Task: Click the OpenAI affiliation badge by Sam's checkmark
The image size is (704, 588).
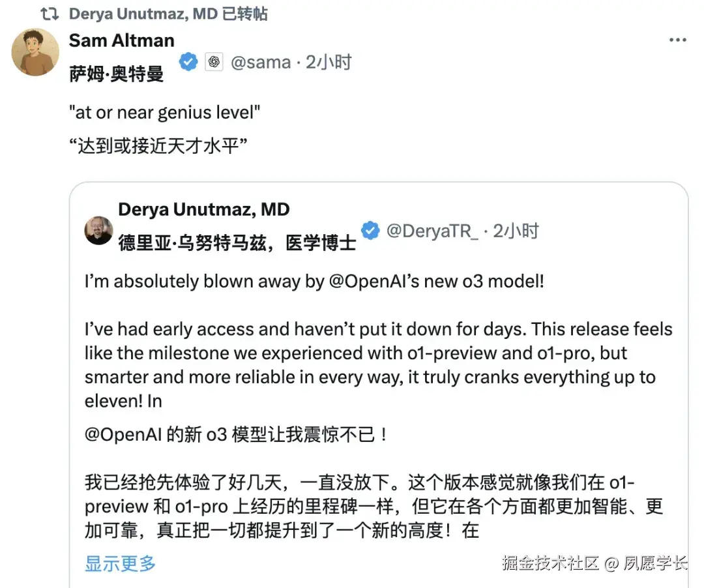Action: (x=215, y=61)
